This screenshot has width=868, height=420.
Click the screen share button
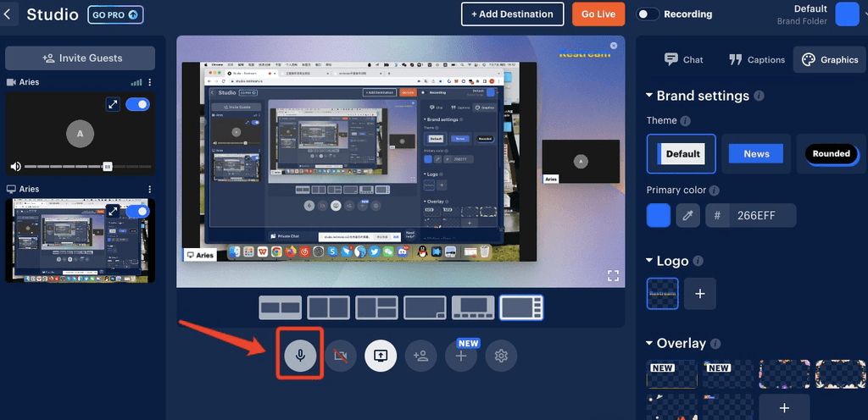coord(381,356)
